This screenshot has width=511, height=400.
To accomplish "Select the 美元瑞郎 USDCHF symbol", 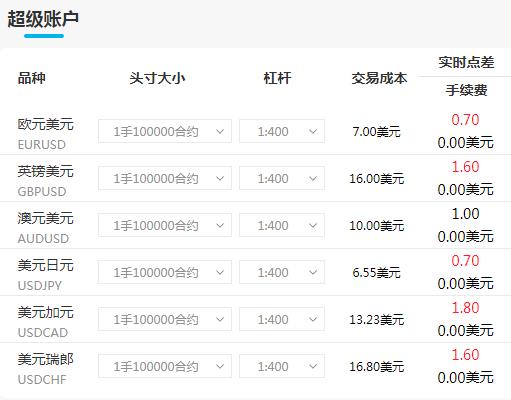I will tap(45, 368).
